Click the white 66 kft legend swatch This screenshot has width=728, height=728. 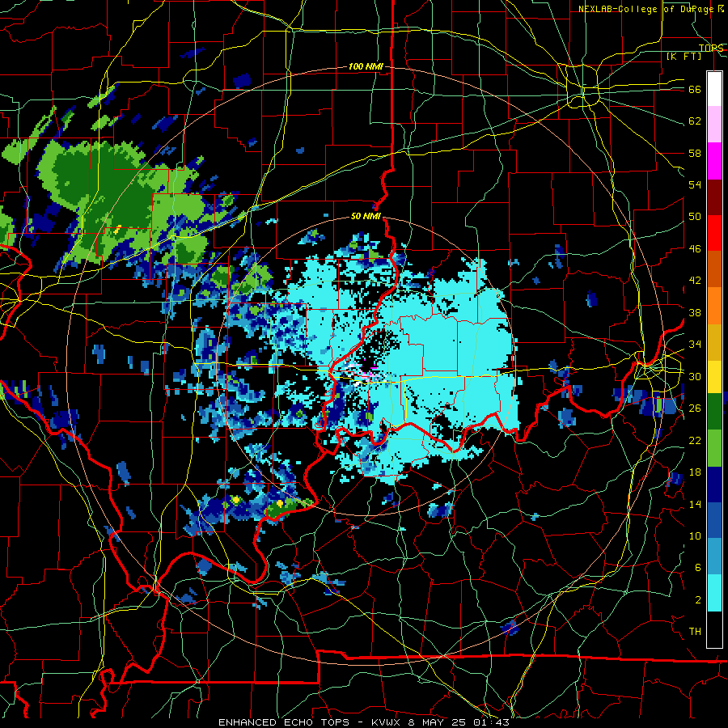tap(714, 89)
